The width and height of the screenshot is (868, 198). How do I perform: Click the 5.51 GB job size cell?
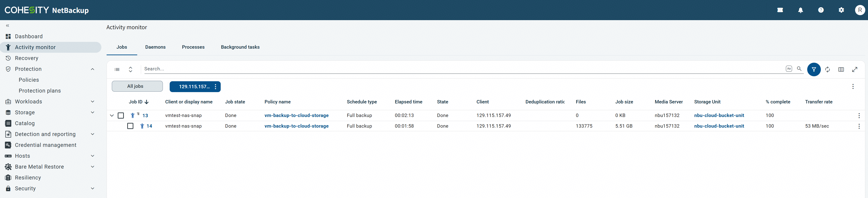624,126
